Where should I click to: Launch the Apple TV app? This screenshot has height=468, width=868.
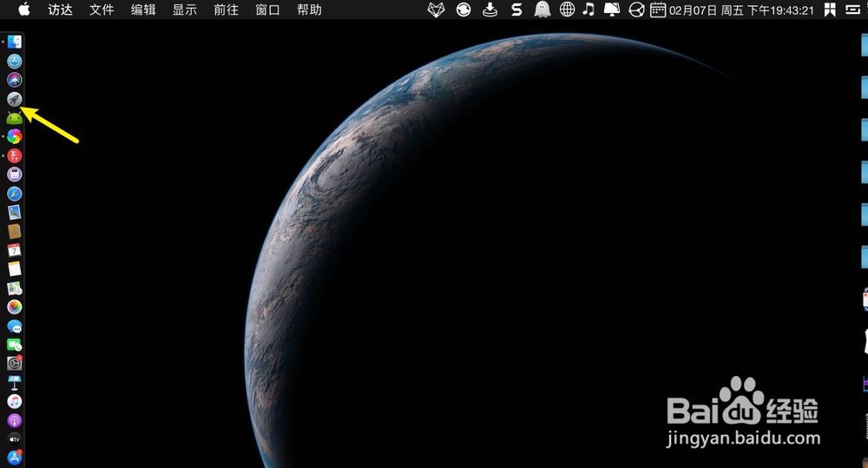click(x=15, y=439)
